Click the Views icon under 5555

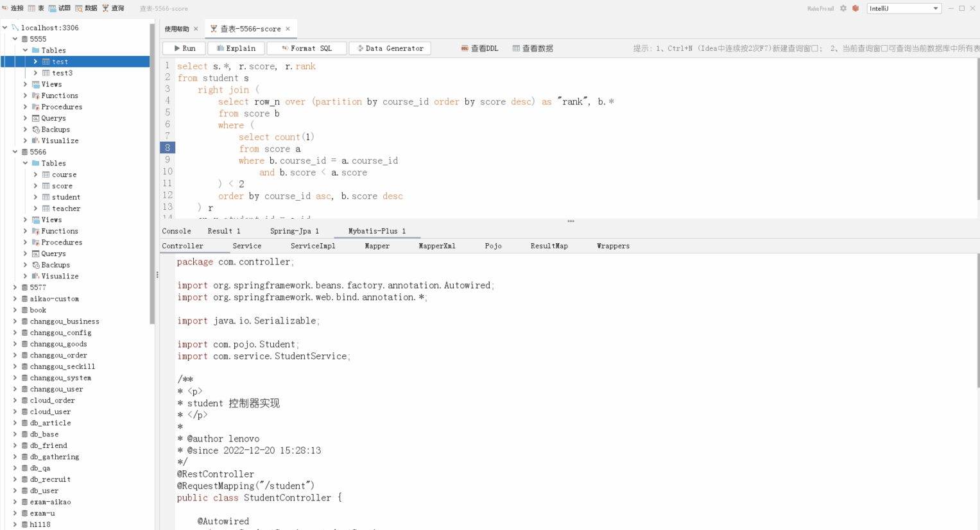[x=35, y=84]
